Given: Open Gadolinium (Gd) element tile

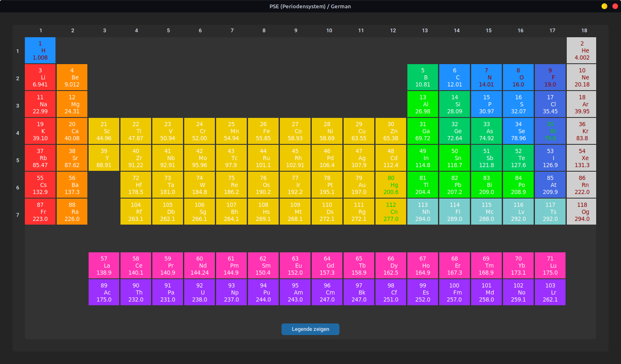Looking at the screenshot, I should coord(327,266).
